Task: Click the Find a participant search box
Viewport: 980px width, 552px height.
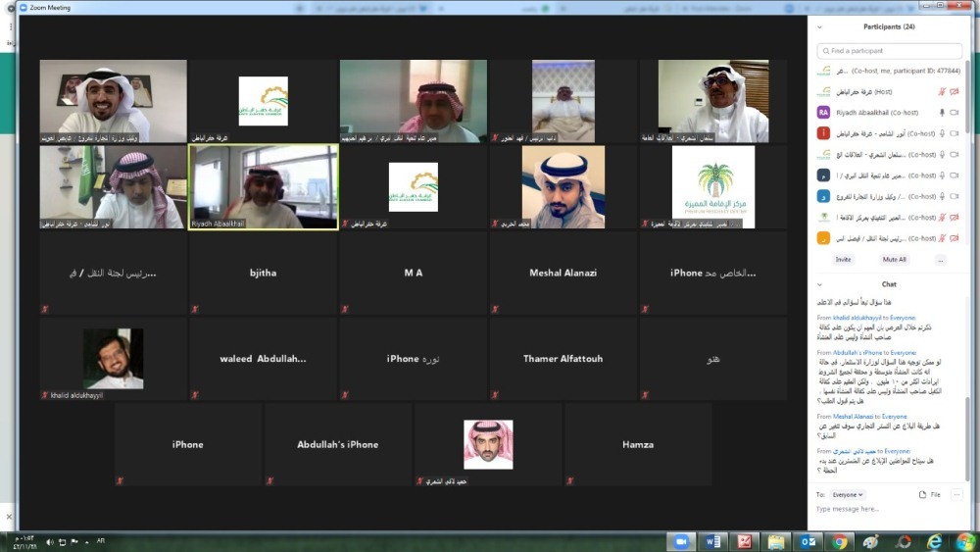Action: point(890,51)
